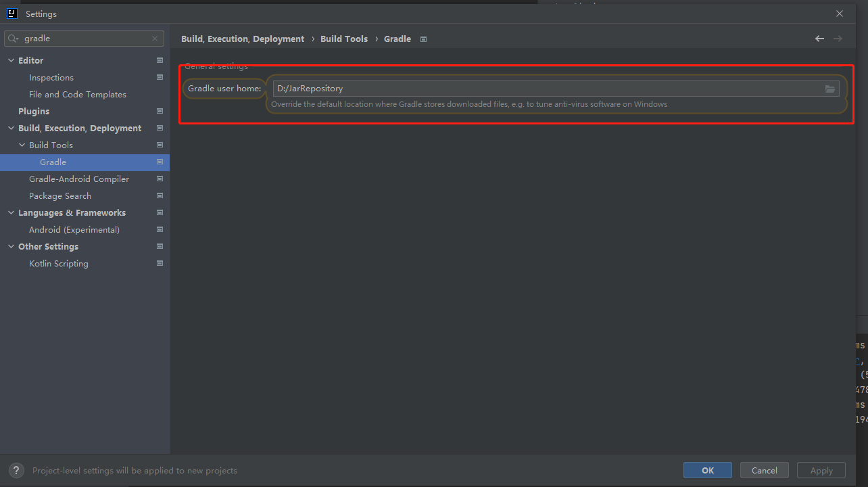Collapse the Build Tools node
Image resolution: width=868 pixels, height=487 pixels.
click(22, 145)
